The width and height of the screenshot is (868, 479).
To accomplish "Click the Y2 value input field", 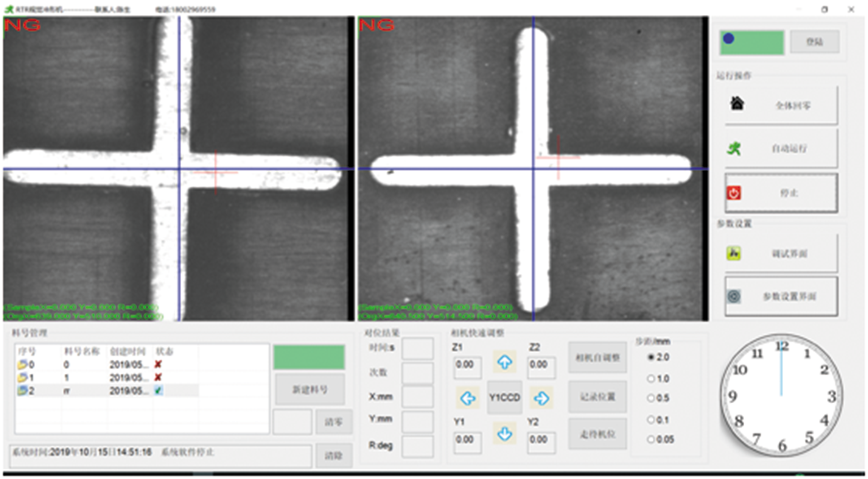I will [x=540, y=440].
